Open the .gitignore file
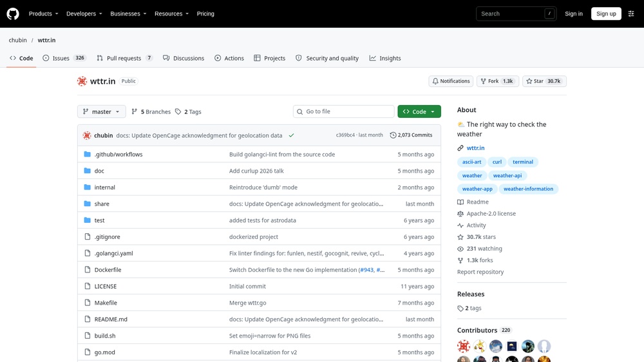The height and width of the screenshot is (362, 644). point(107,236)
